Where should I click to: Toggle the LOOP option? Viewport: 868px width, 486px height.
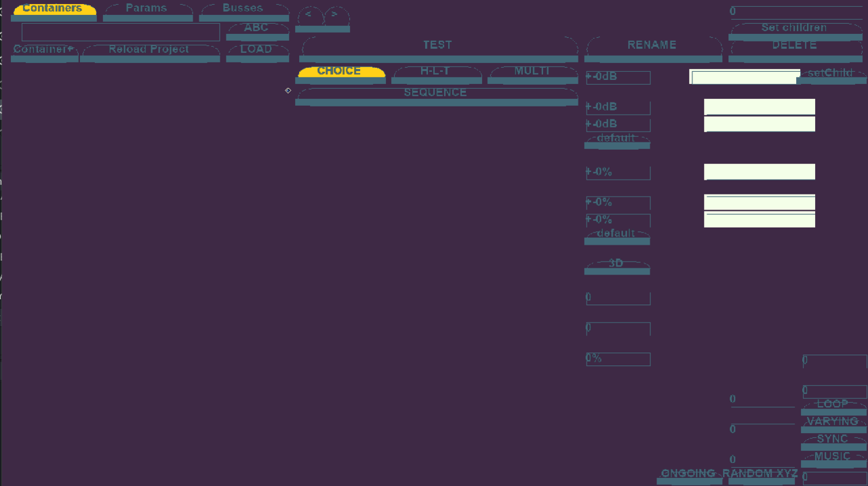click(833, 407)
